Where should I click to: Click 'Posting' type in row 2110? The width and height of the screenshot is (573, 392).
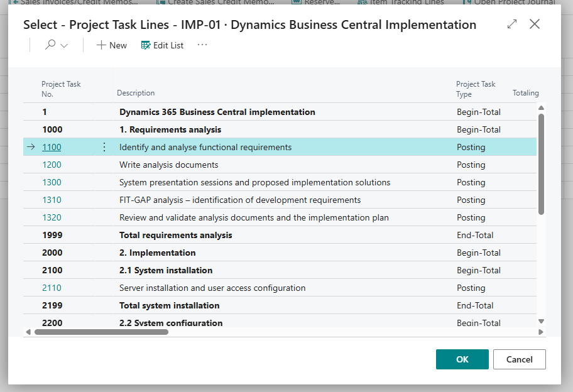point(471,288)
